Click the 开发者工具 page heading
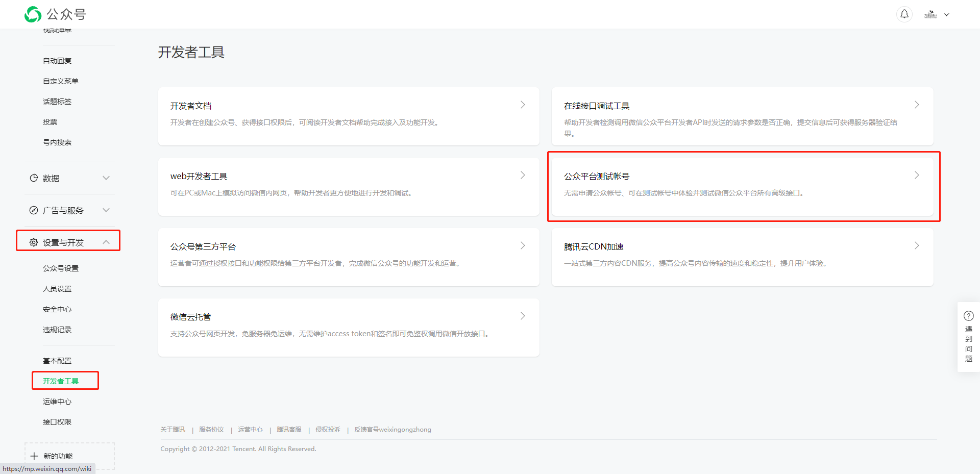 [191, 52]
